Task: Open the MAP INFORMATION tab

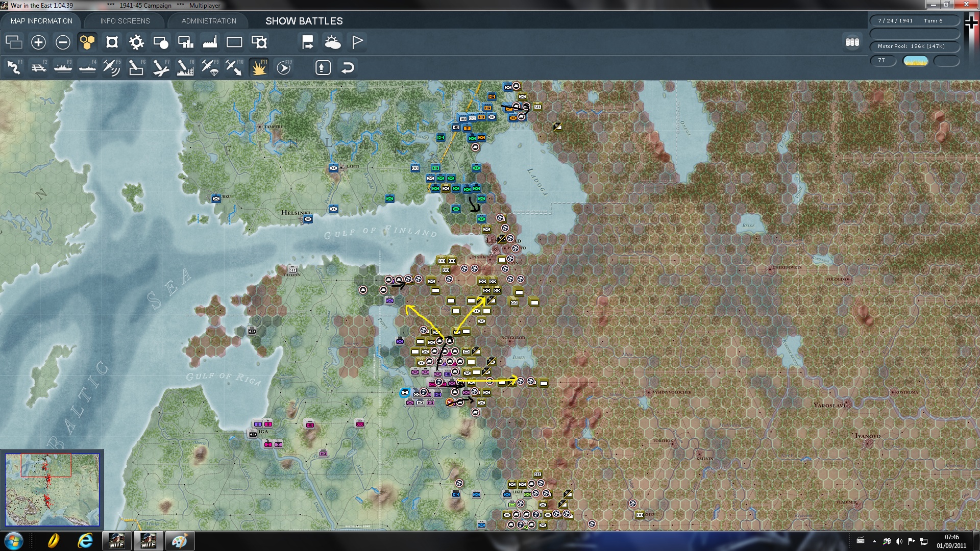Action: click(41, 21)
